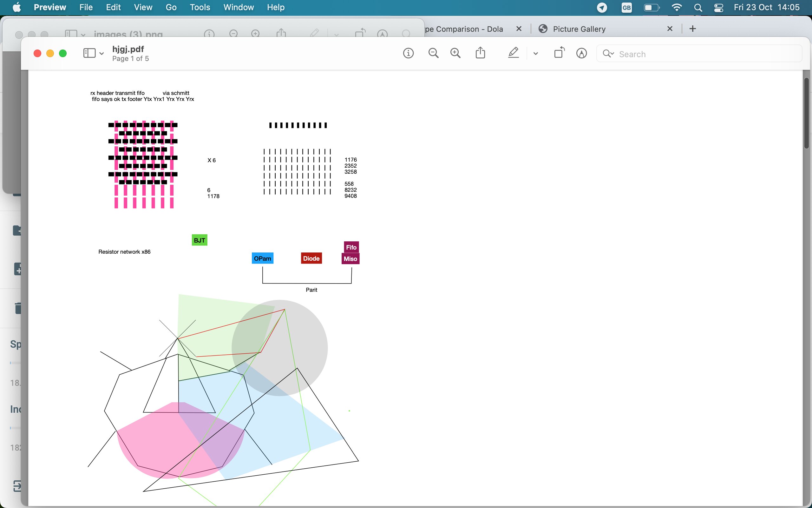This screenshot has height=508, width=812.
Task: Click the purple Fifo box in document
Action: point(351,247)
